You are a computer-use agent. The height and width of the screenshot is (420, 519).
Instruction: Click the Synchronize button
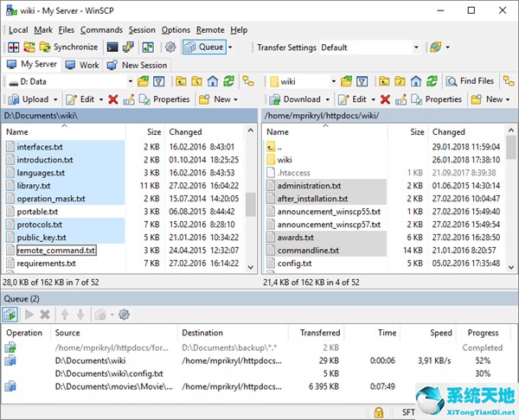coord(68,48)
